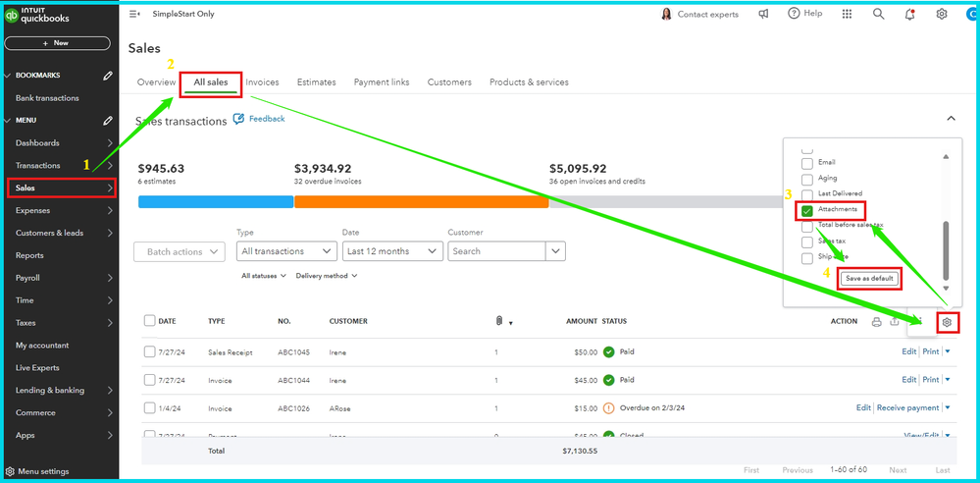Click the blue estimates bar segment

[x=216, y=202]
